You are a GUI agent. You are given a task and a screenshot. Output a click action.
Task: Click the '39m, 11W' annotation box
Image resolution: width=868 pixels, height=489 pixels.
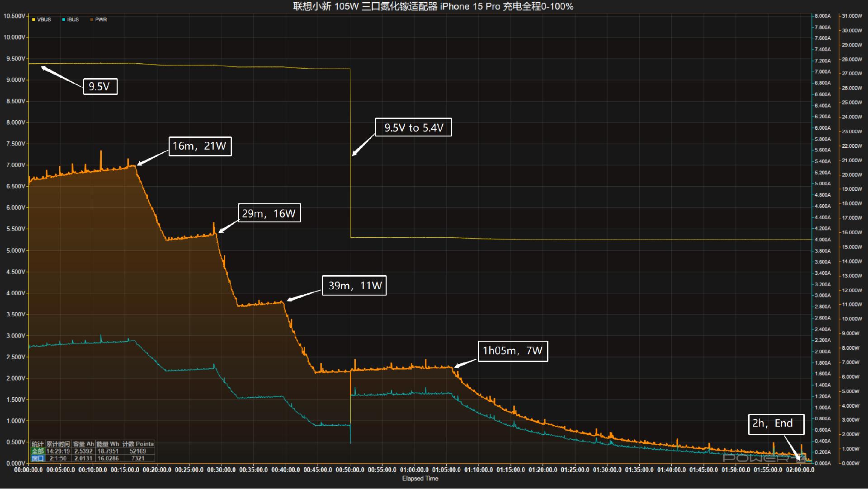click(x=354, y=286)
